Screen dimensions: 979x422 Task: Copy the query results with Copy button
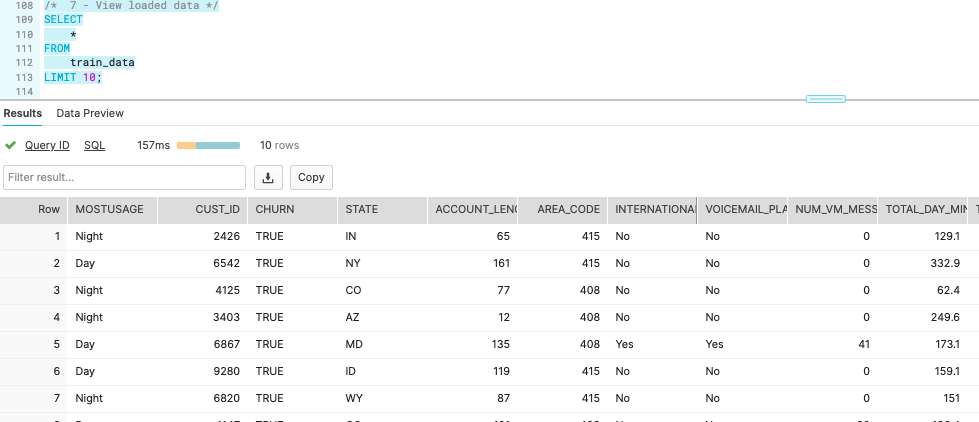[x=311, y=178]
